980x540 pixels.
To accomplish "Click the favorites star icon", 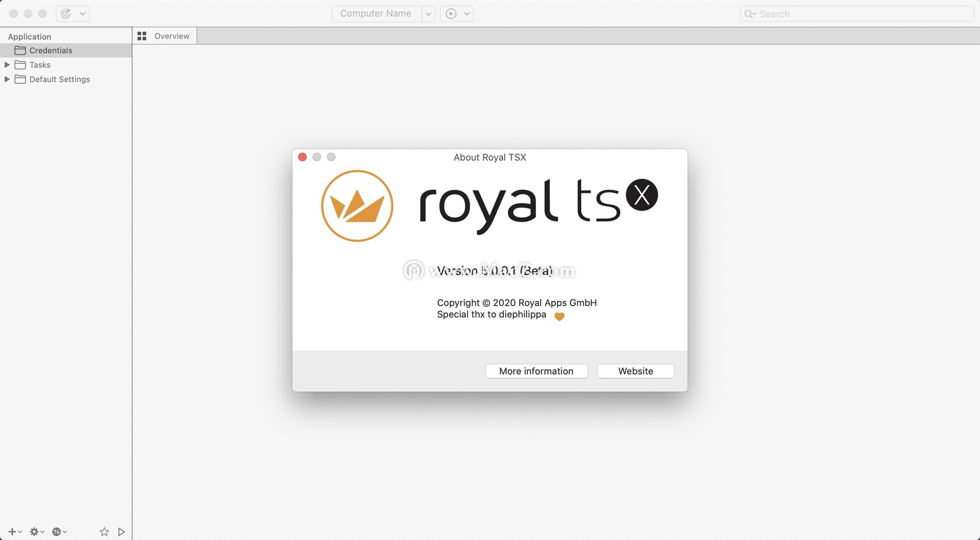I will coord(104,532).
